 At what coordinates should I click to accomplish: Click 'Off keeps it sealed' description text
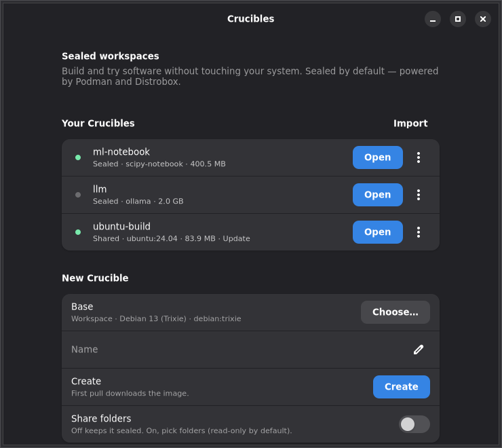pos(182,431)
